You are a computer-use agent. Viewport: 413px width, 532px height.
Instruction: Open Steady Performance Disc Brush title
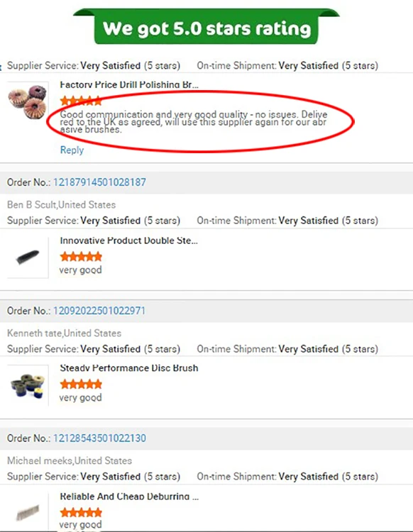pos(129,368)
